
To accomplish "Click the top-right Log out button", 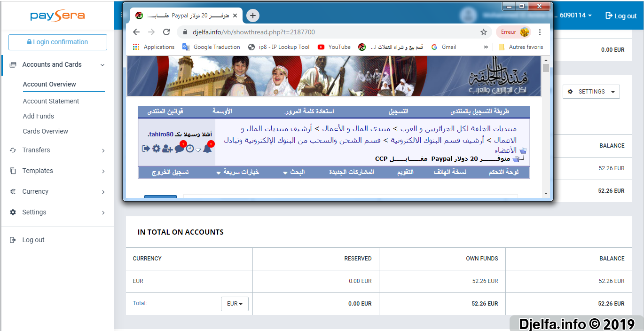I will coord(621,16).
